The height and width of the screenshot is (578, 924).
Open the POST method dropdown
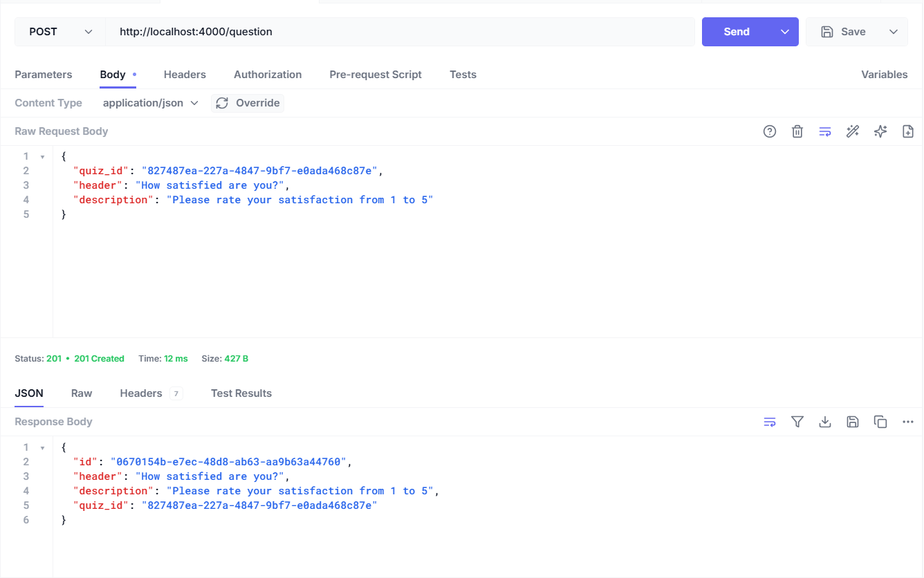60,32
